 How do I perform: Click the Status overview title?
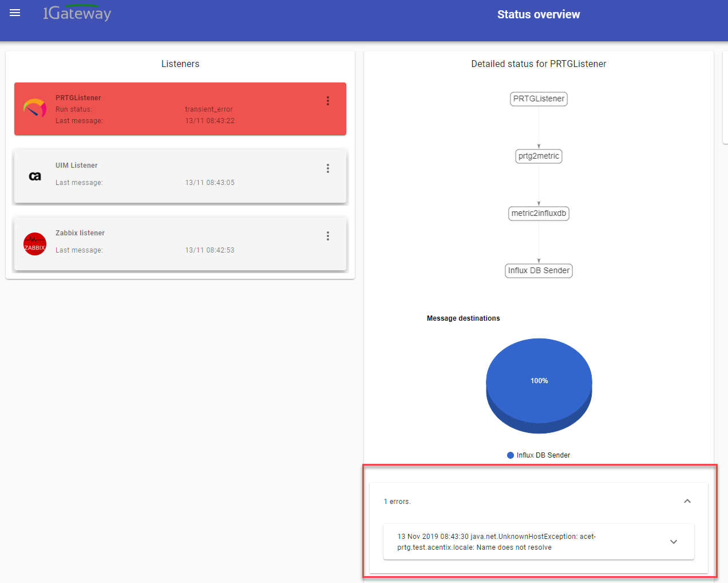click(538, 15)
